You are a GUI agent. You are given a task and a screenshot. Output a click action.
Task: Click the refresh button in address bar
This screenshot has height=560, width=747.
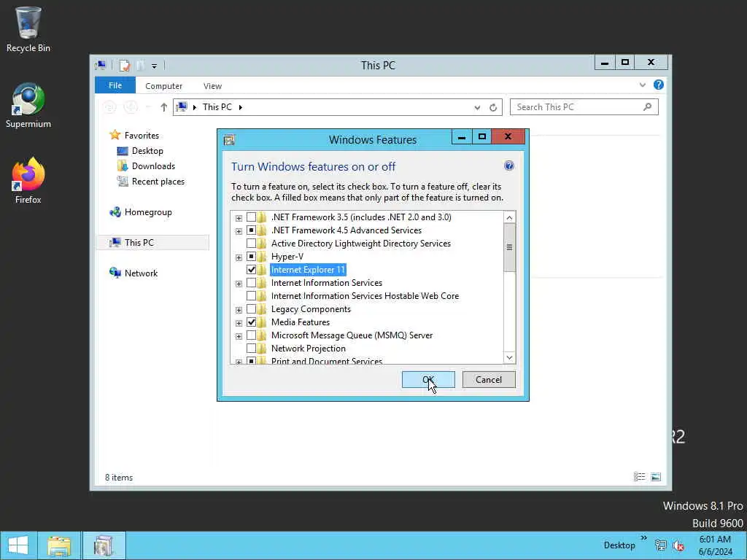(493, 108)
